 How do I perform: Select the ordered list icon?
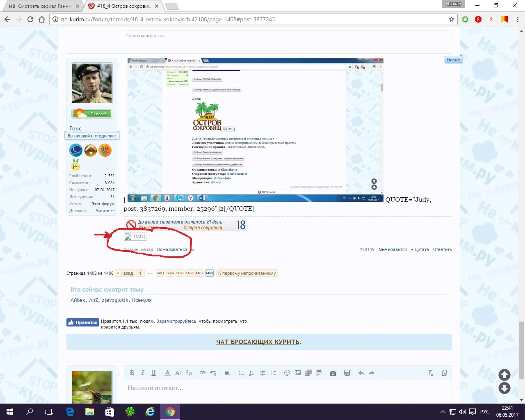[251, 373]
